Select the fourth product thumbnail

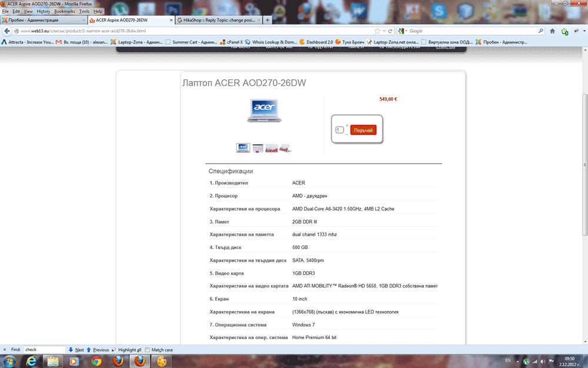[285, 148]
